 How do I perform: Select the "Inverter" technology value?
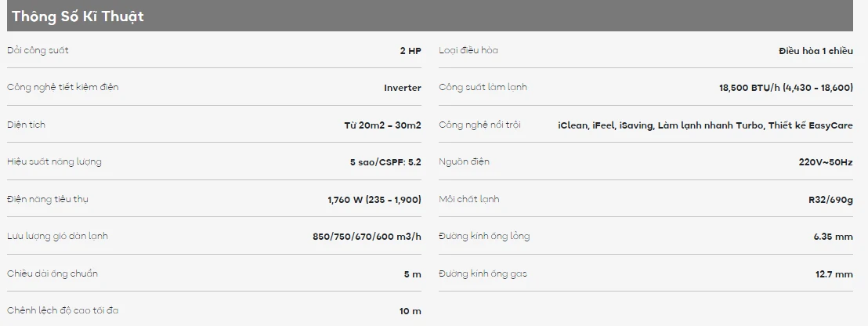coord(402,88)
